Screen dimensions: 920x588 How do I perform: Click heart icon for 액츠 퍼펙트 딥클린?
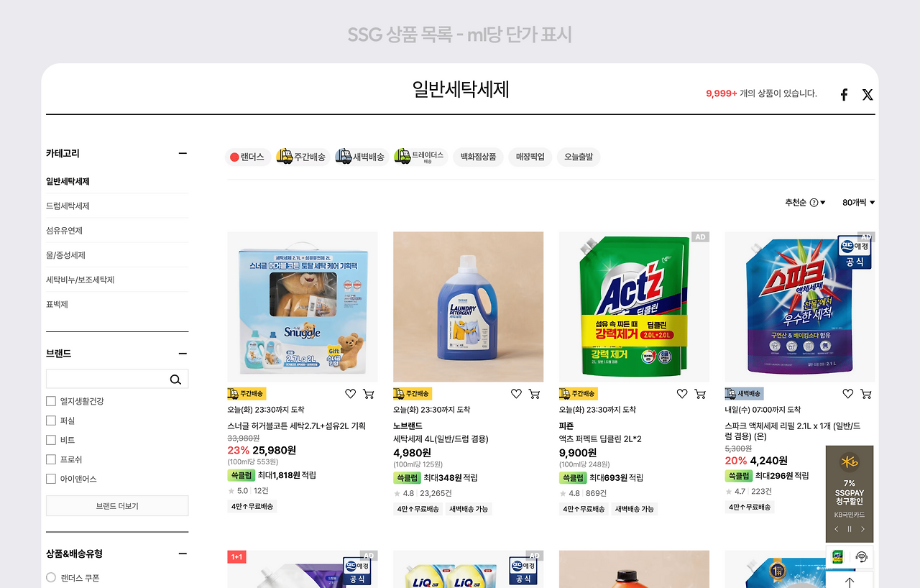coord(682,394)
